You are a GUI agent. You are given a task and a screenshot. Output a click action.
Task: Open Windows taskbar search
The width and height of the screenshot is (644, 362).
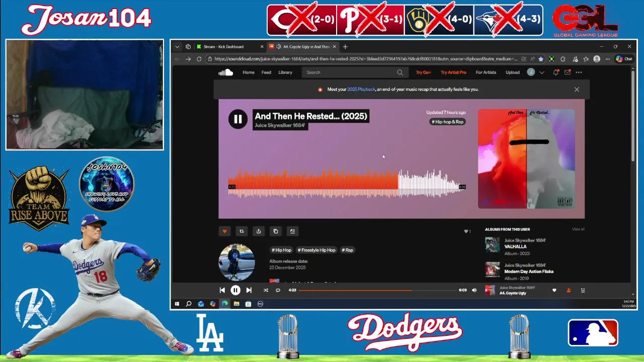[189, 304]
